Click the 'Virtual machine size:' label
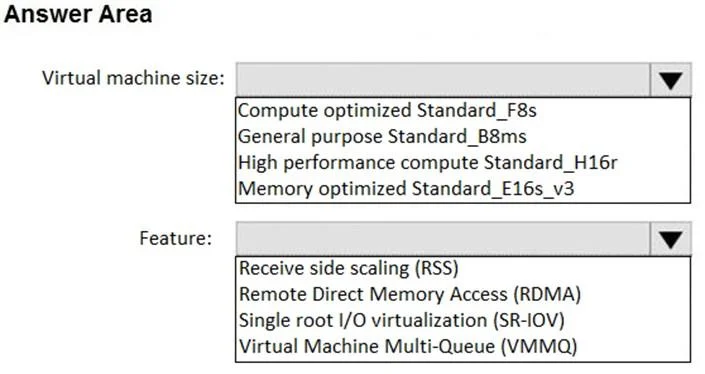Screen dimensions: 705x374 click(x=133, y=78)
